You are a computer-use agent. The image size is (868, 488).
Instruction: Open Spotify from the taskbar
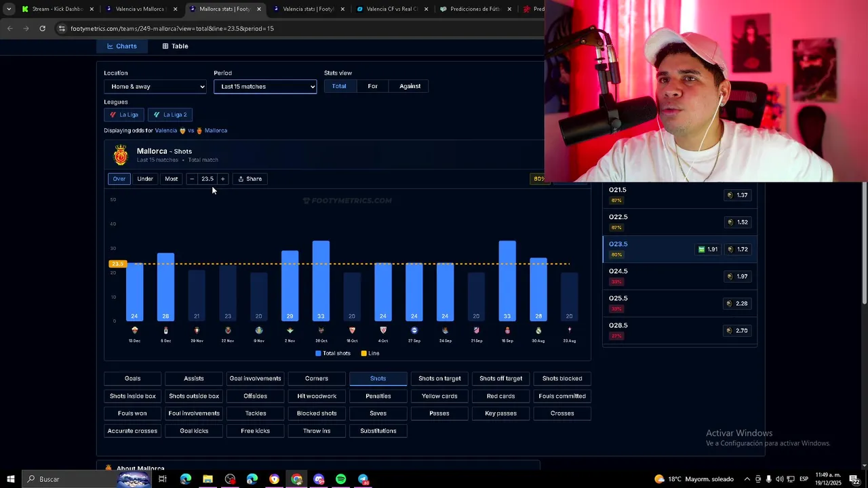(x=341, y=479)
